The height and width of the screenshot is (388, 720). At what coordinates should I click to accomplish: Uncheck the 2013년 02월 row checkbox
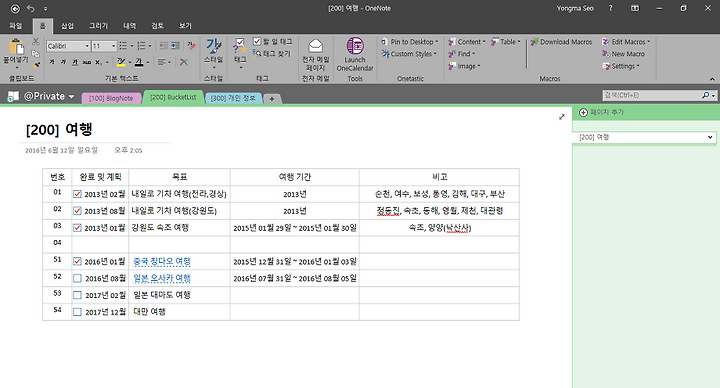(77, 194)
